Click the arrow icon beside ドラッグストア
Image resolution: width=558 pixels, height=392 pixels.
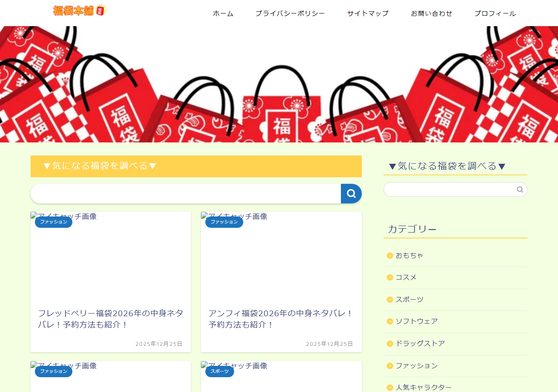click(x=390, y=344)
